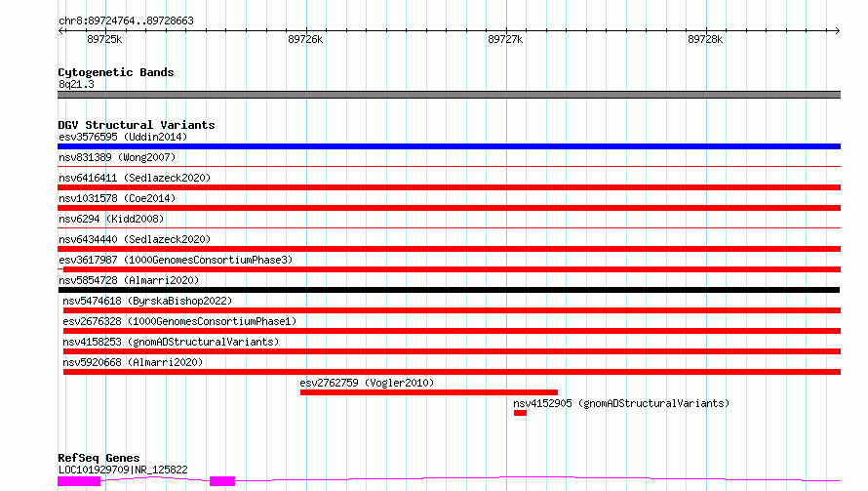Click esv2676328 (1000GenomesConsortiumPhase1) label
The width and height of the screenshot is (868, 491).
click(179, 321)
